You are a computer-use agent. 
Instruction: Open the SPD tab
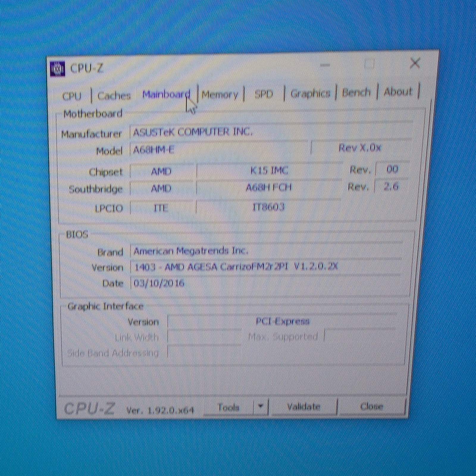pos(264,94)
